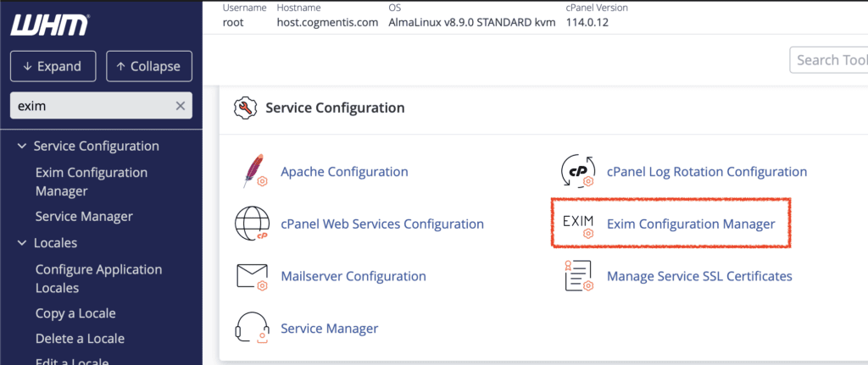Click the Mailserver Configuration envelope icon
Image resolution: width=868 pixels, height=365 pixels.
click(x=251, y=276)
